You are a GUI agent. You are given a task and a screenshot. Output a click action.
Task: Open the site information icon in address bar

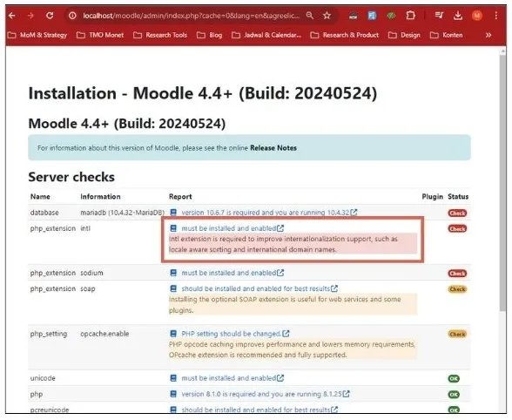click(x=72, y=16)
